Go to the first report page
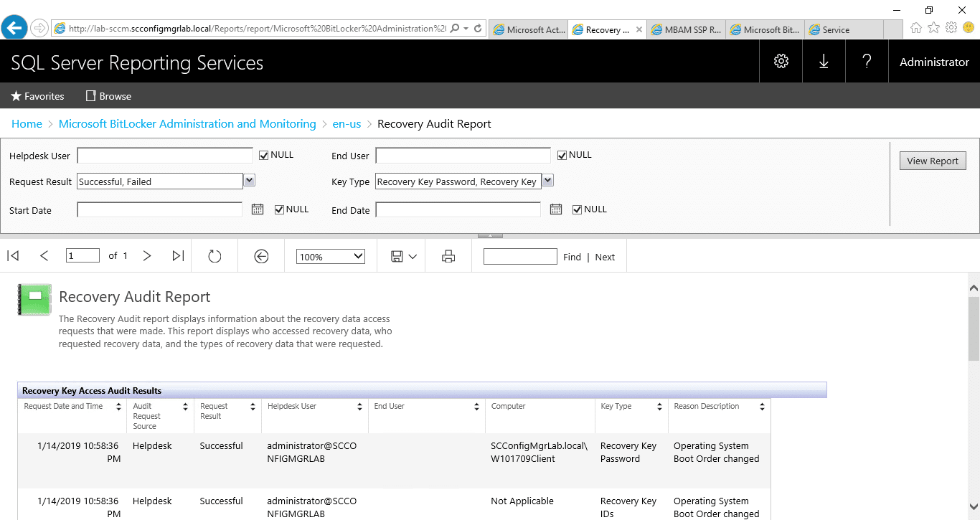The height and width of the screenshot is (520, 980). 13,256
